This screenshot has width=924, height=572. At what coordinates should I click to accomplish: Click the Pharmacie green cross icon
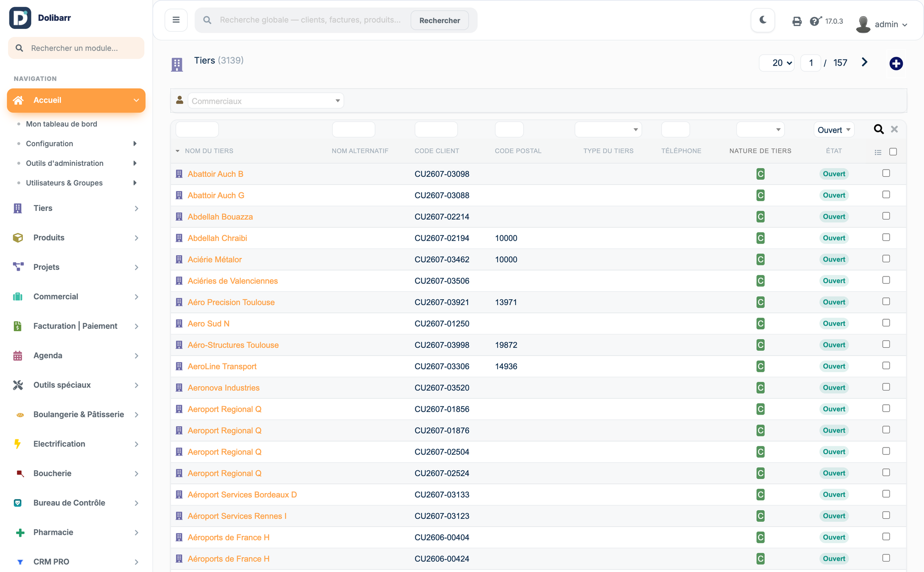(20, 533)
